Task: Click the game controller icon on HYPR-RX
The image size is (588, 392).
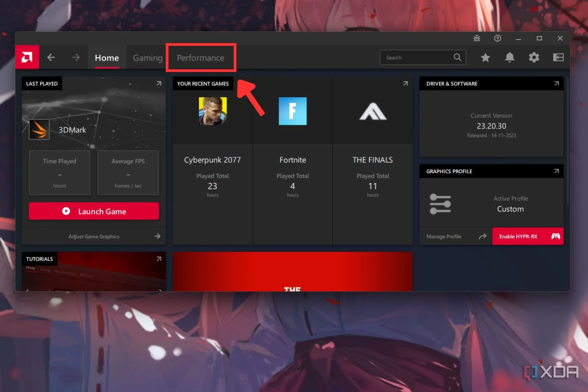Action: click(556, 236)
